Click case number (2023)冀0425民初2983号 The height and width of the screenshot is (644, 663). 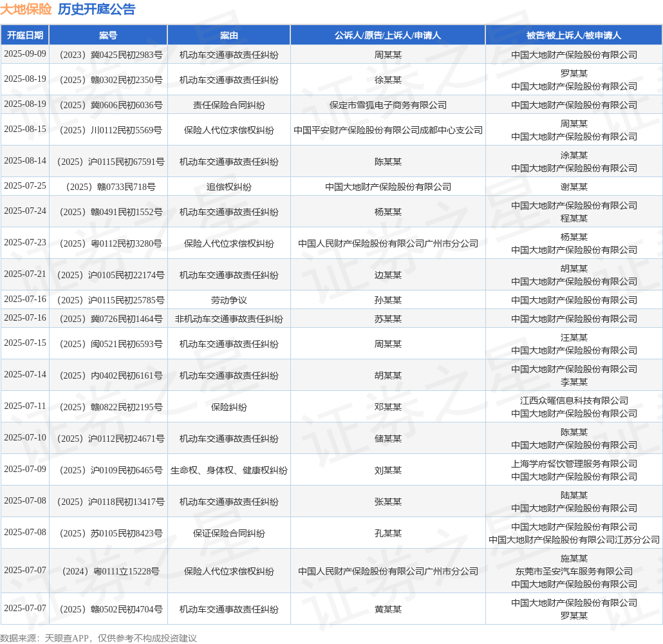pyautogui.click(x=108, y=55)
